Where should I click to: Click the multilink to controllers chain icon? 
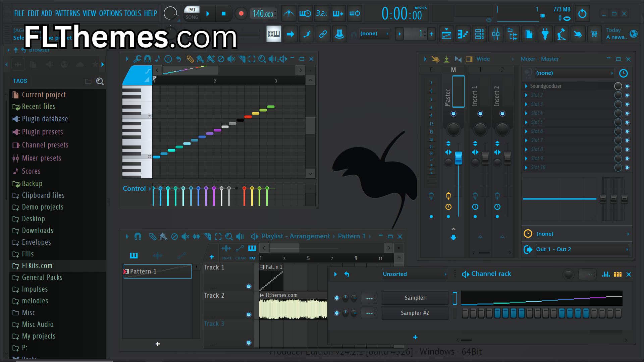click(323, 34)
